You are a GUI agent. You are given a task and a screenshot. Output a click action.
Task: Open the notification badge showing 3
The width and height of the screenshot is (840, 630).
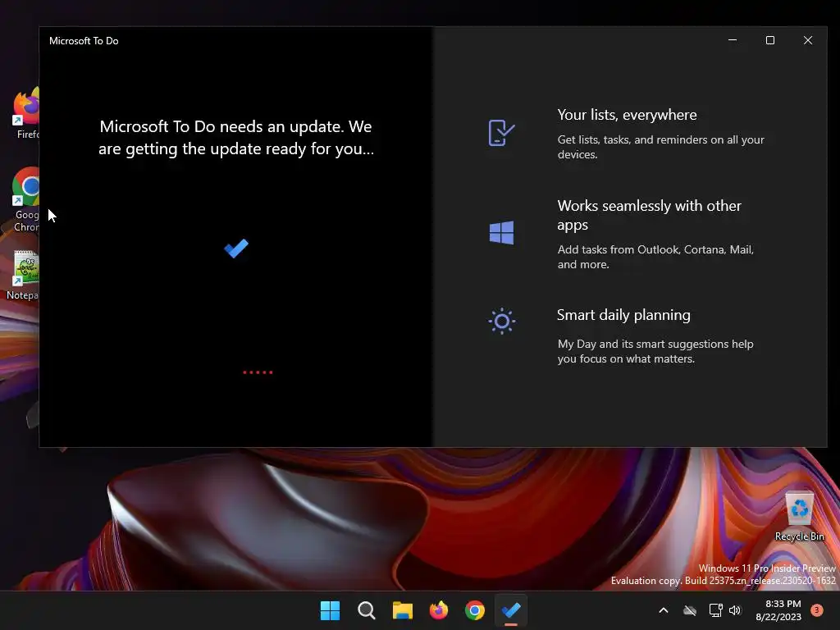817,610
